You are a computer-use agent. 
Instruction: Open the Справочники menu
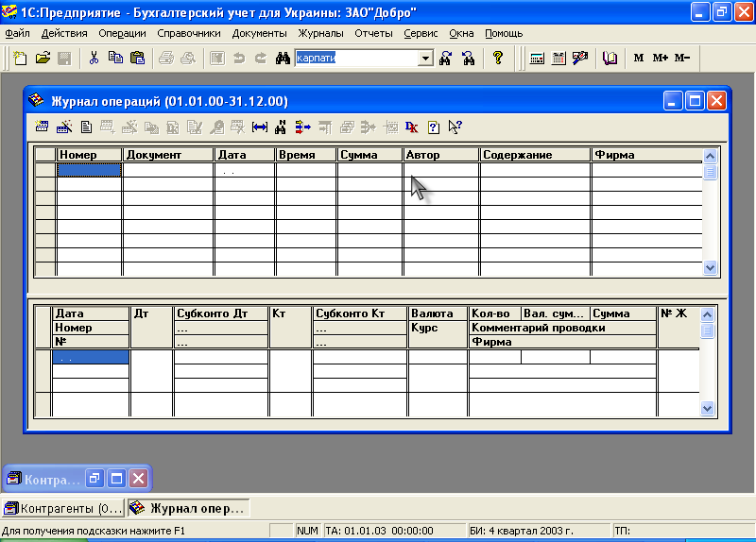(189, 33)
